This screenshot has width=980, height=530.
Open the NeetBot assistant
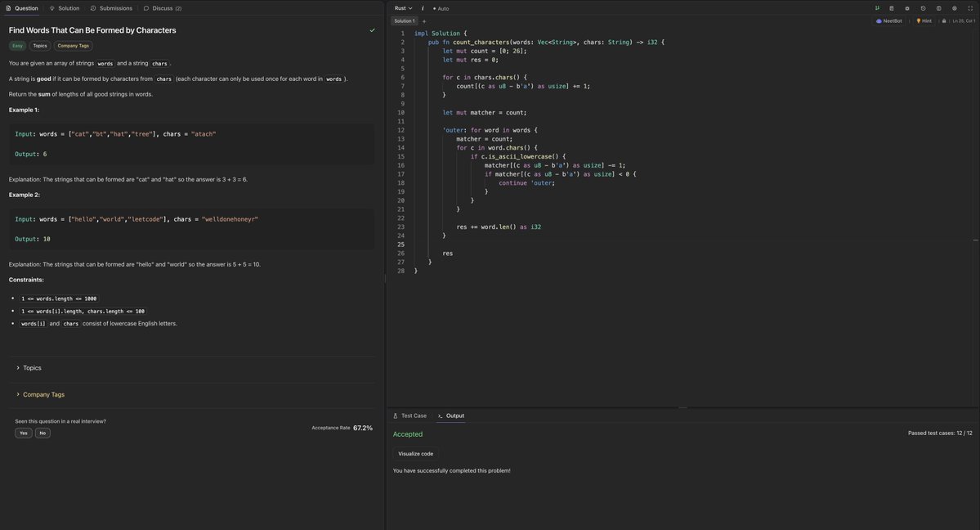tap(888, 20)
